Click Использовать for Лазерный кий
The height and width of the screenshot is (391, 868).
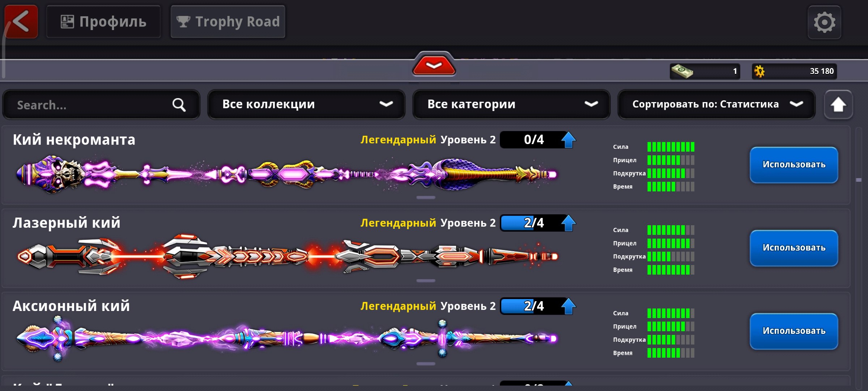pos(794,248)
